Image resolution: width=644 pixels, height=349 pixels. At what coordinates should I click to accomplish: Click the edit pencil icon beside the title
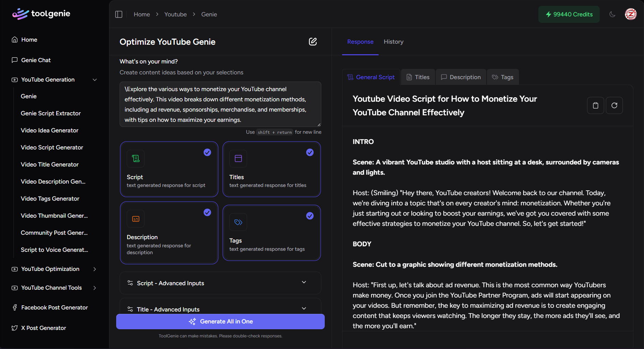click(312, 42)
